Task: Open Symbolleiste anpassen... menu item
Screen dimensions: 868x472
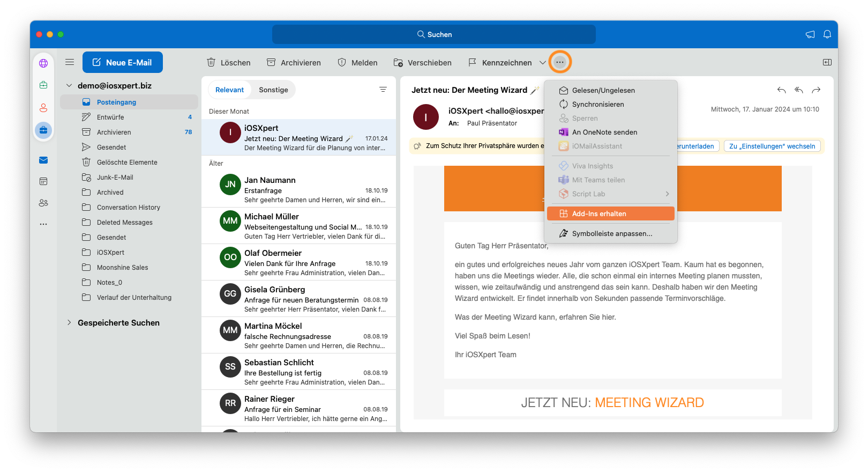Action: tap(611, 233)
